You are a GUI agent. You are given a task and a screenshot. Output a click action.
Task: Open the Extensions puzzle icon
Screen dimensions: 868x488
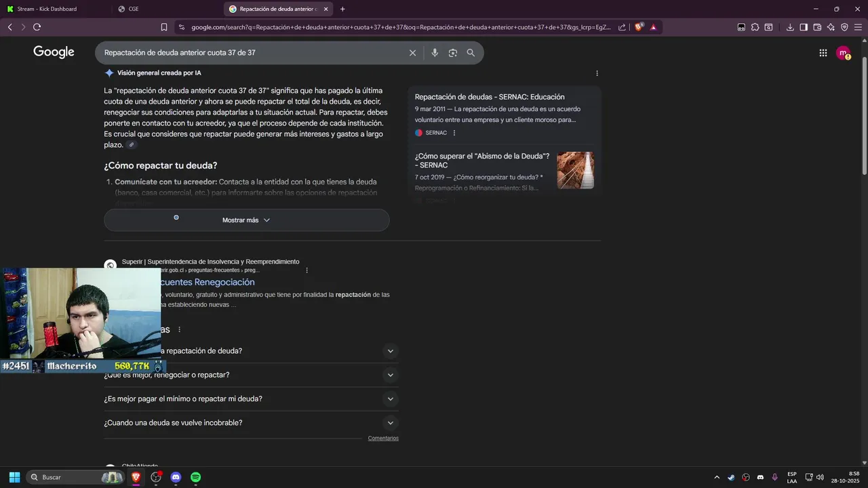tap(755, 27)
